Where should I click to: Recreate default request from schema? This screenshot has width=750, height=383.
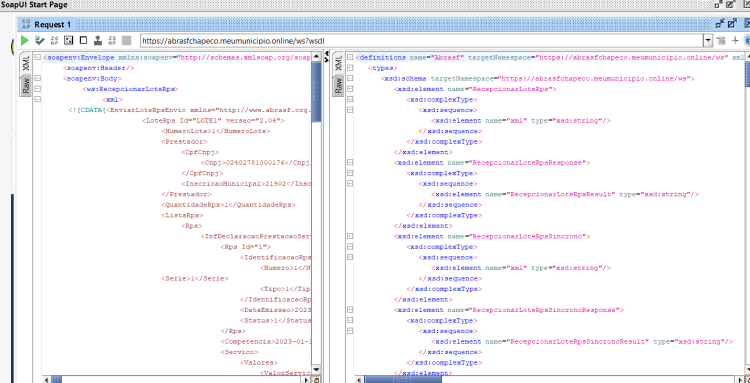coord(68,41)
